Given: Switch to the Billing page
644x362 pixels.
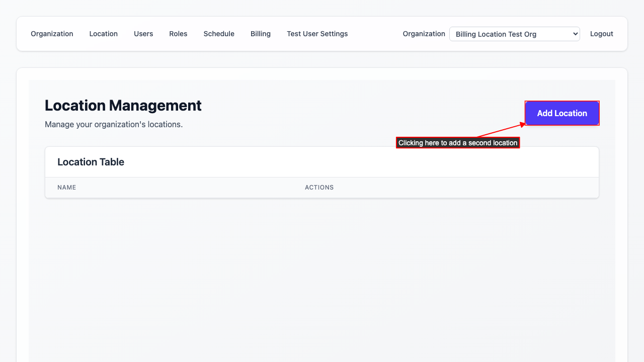Looking at the screenshot, I should pyautogui.click(x=261, y=34).
